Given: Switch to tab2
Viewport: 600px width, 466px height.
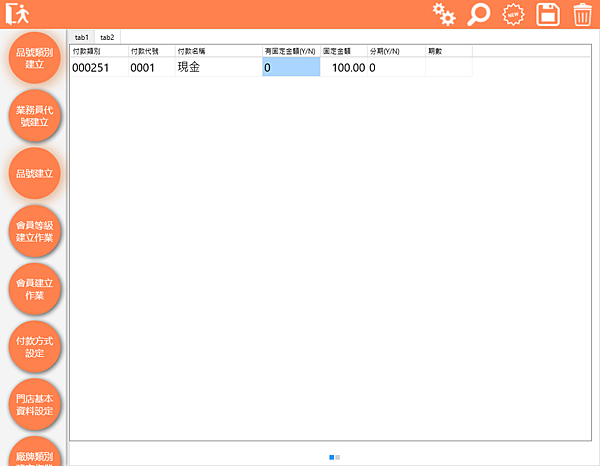Looking at the screenshot, I should coord(107,37).
